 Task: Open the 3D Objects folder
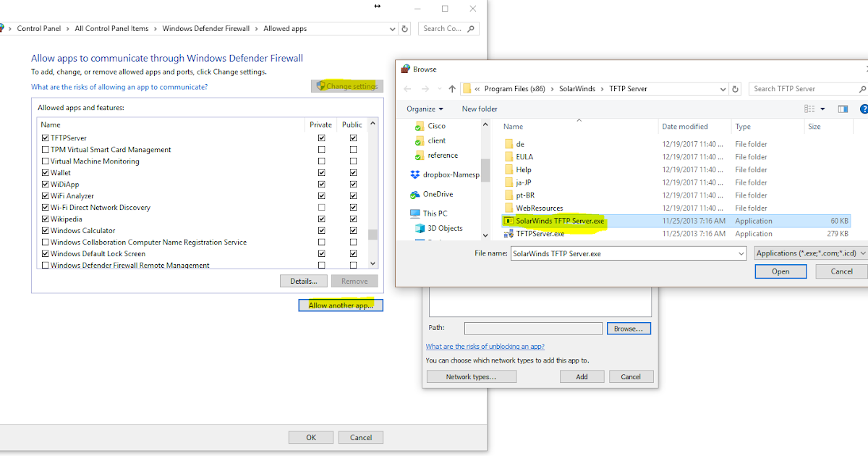(443, 228)
